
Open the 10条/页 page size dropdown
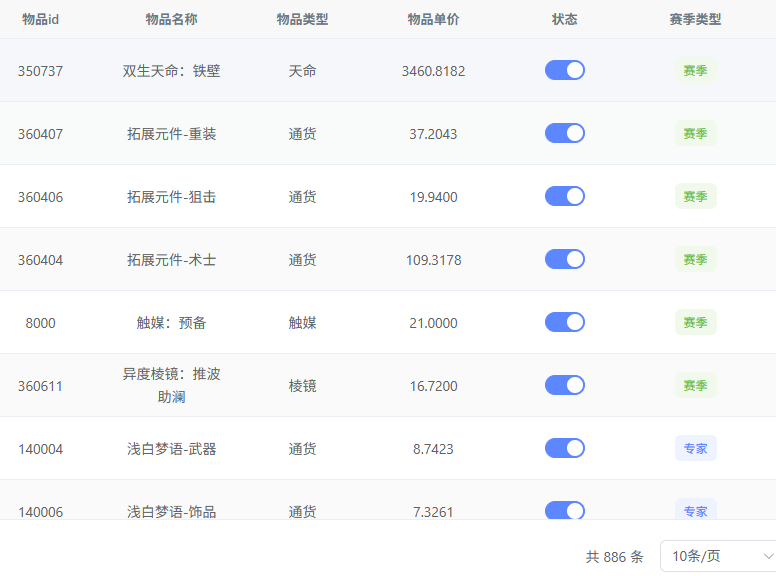[717, 556]
